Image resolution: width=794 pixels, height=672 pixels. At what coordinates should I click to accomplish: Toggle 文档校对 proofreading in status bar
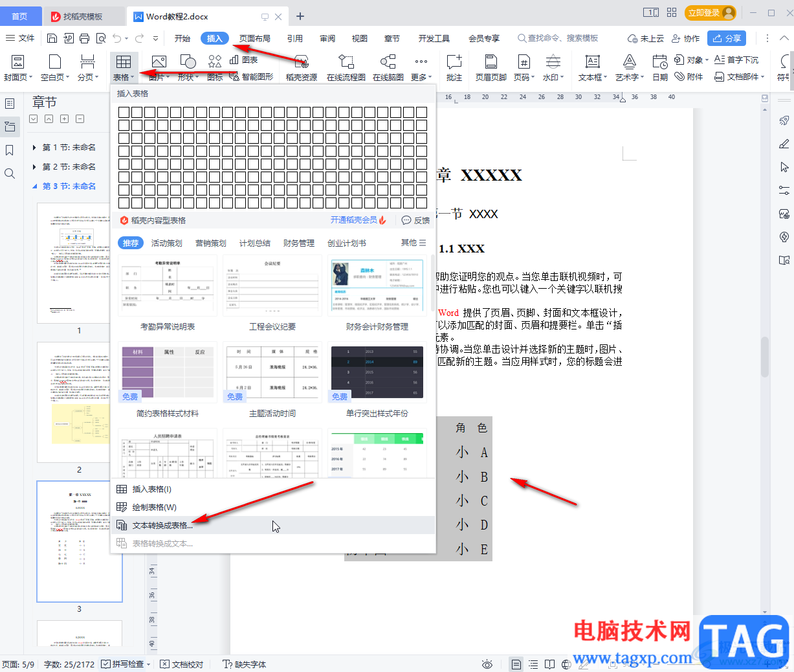pos(182,664)
